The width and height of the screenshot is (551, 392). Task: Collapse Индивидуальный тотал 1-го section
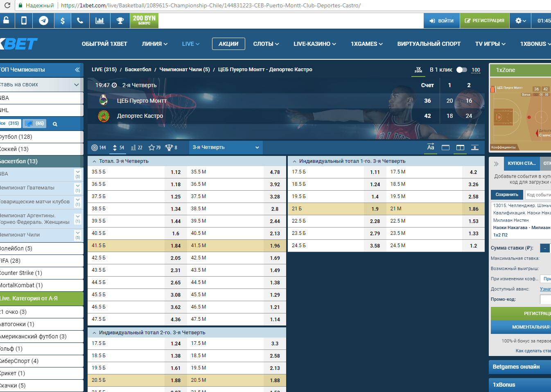(294, 161)
